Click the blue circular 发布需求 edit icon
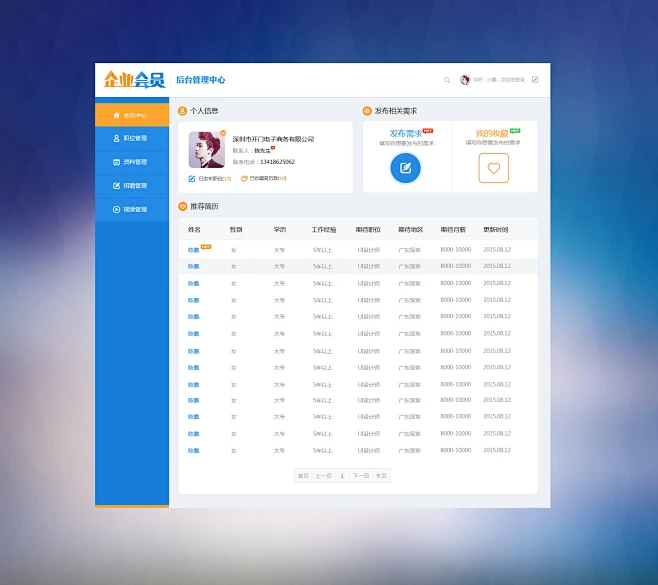658x585 pixels. tap(405, 168)
